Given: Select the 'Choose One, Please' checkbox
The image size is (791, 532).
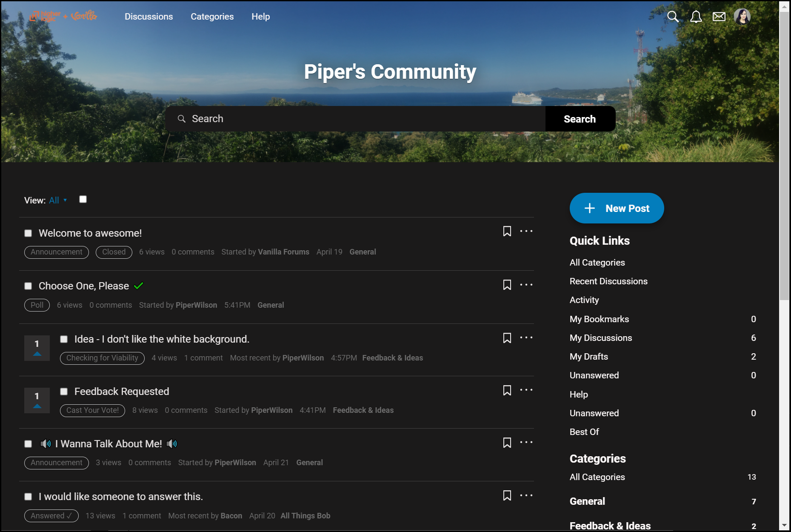Looking at the screenshot, I should click(x=28, y=286).
